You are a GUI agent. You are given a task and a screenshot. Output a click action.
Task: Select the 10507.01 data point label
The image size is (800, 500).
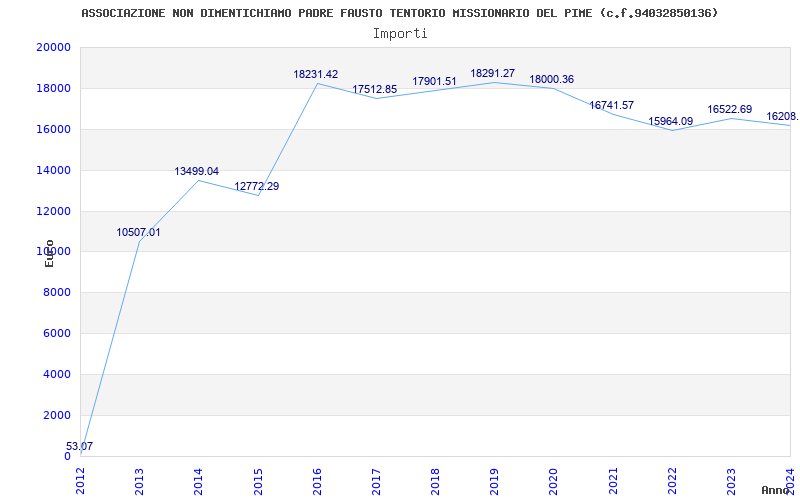(x=138, y=233)
